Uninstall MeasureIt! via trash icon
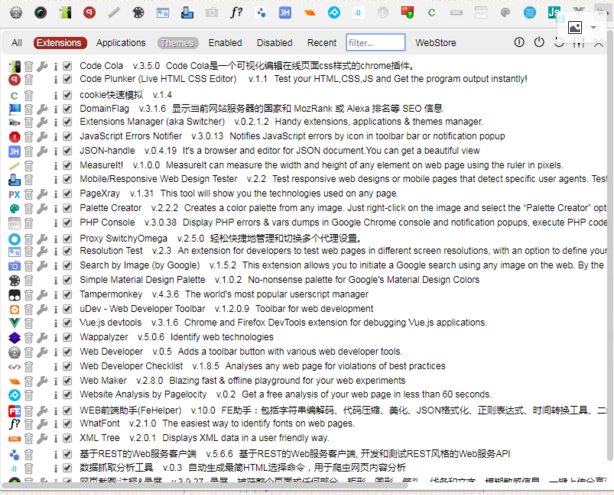 tap(29, 166)
